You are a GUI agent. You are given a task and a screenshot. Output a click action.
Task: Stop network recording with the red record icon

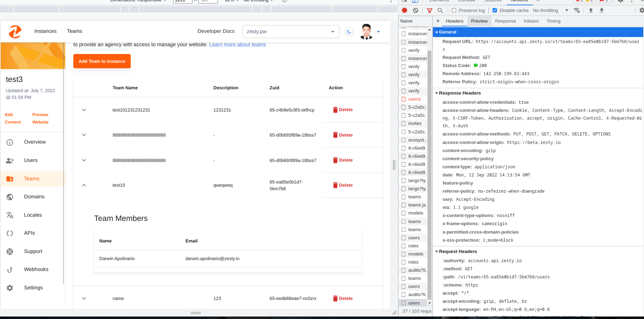click(x=405, y=10)
